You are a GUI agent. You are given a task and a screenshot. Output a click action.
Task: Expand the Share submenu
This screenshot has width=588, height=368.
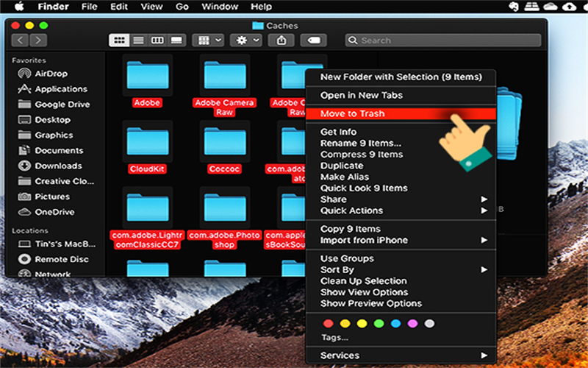coord(401,199)
